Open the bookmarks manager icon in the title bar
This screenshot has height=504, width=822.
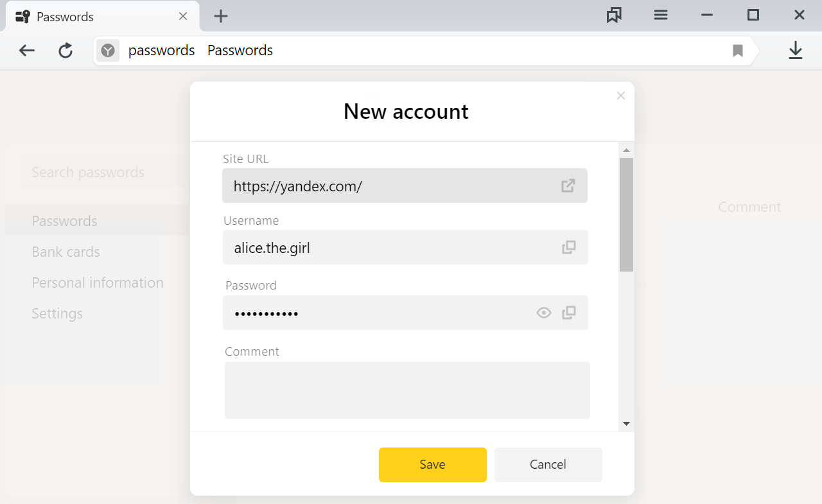coord(614,15)
